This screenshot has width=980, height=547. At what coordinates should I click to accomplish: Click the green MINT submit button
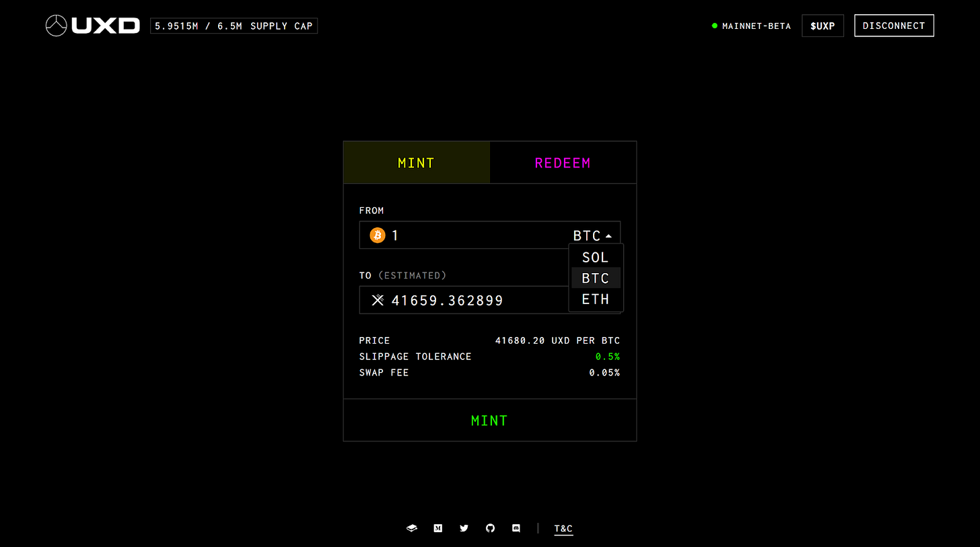[490, 421]
